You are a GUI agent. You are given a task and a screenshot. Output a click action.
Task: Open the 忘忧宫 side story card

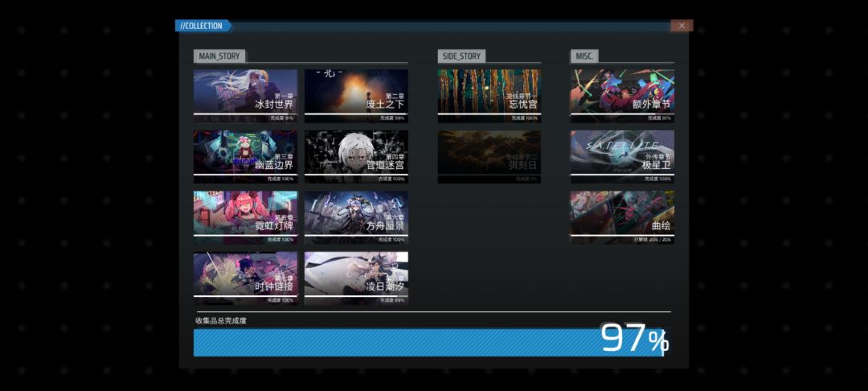489,96
